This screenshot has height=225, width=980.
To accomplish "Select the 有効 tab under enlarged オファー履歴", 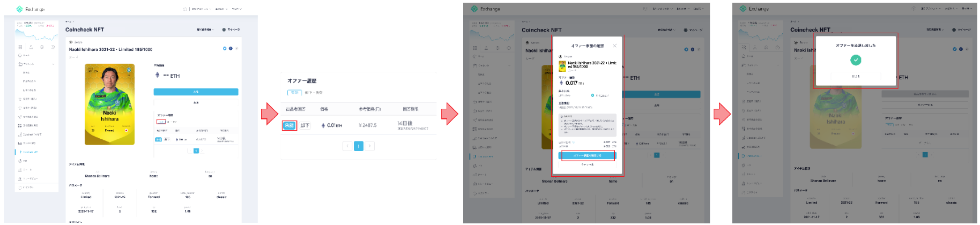I will point(294,93).
